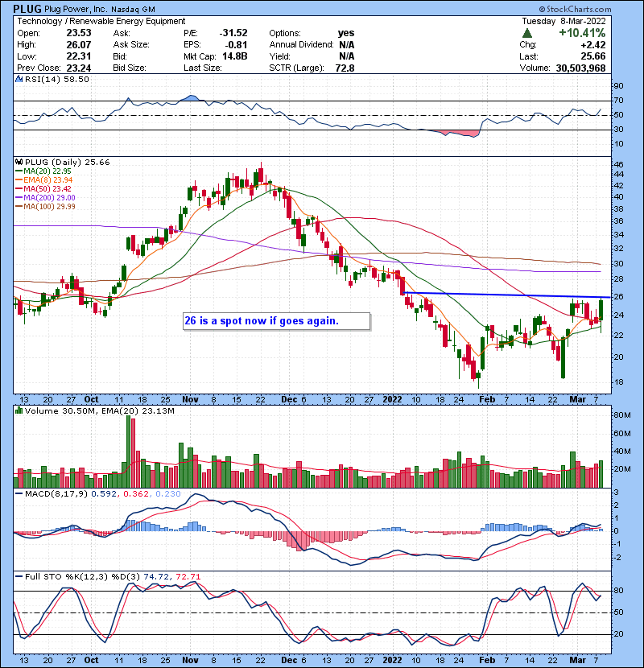
Task: Click the PLUG (Daily) 25.66 chart label
Action: (68, 163)
